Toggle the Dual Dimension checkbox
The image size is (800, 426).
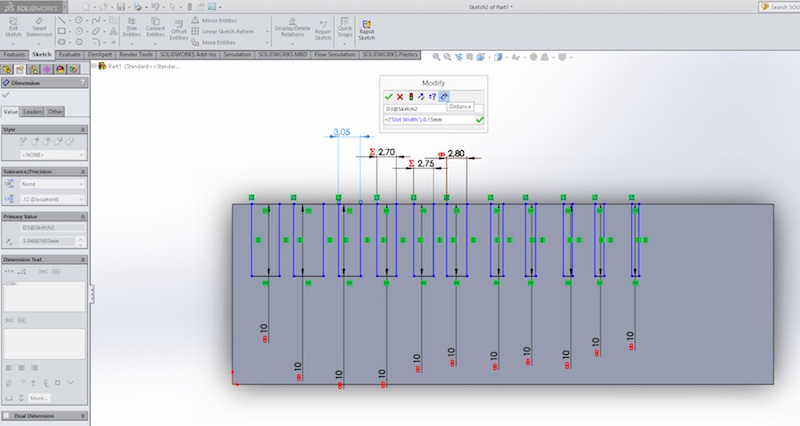click(7, 416)
